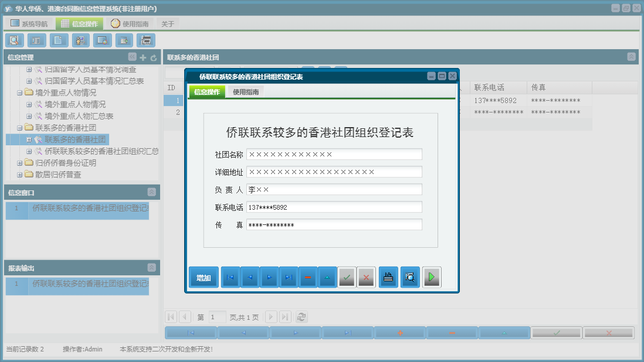Open print preview in the dialog
This screenshot has width=644, height=362.
(410, 278)
